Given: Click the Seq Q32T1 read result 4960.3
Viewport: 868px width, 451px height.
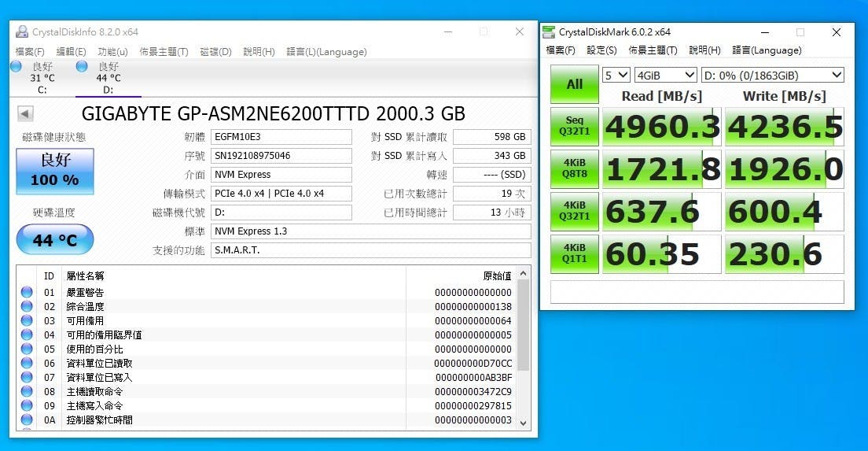Looking at the screenshot, I should 661,127.
